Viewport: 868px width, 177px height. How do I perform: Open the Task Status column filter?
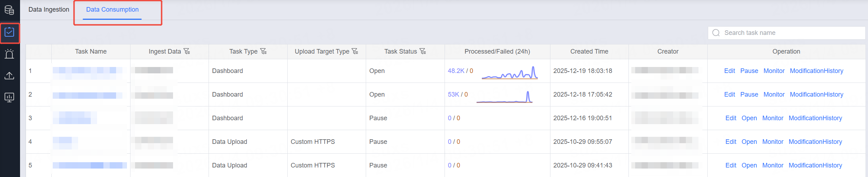tap(423, 51)
